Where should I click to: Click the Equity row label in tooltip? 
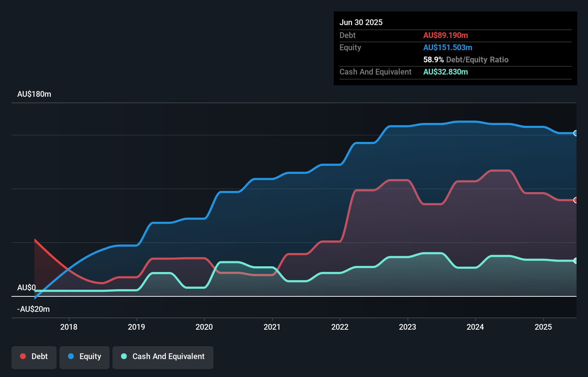pos(350,48)
